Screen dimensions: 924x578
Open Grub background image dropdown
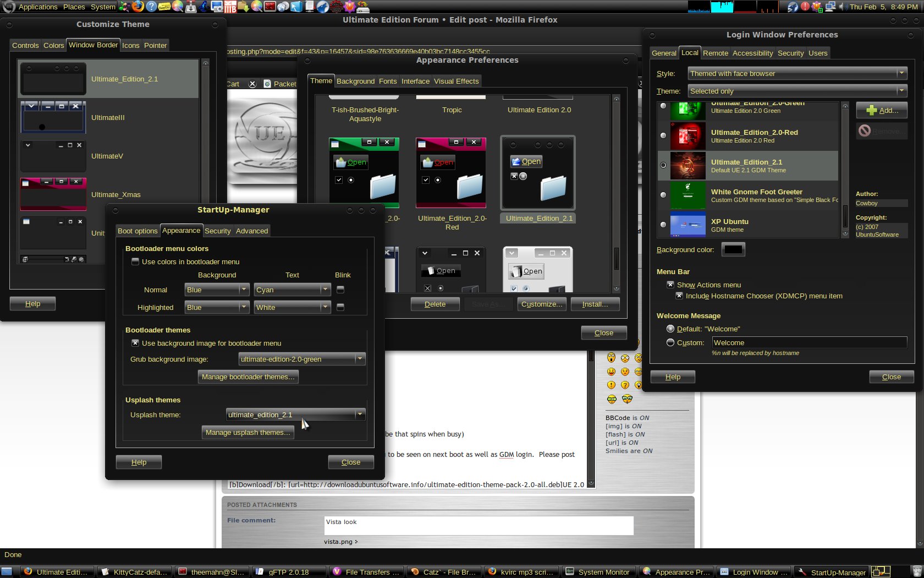(302, 359)
